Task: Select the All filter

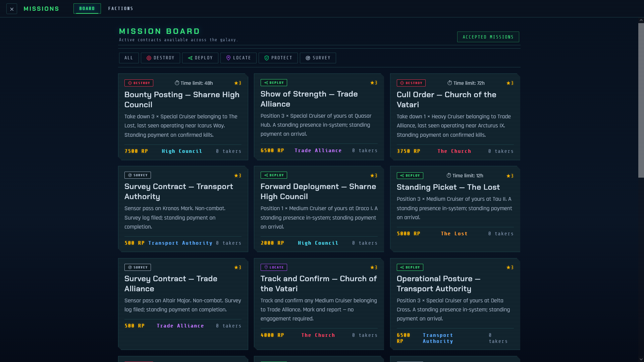Action: tap(129, 58)
